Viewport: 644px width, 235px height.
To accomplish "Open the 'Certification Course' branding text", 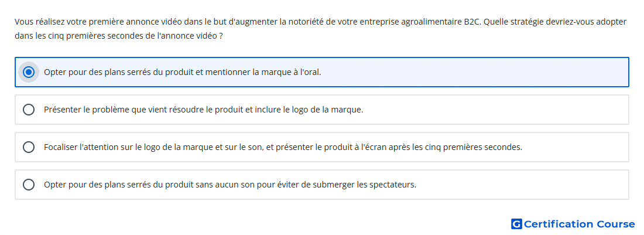I will (579, 224).
